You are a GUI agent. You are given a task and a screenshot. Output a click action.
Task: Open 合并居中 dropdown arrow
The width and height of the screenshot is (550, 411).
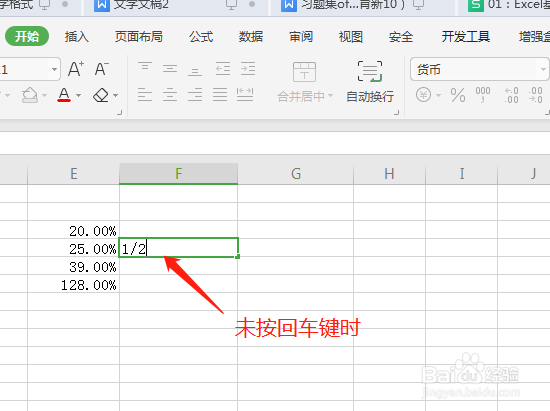point(330,96)
